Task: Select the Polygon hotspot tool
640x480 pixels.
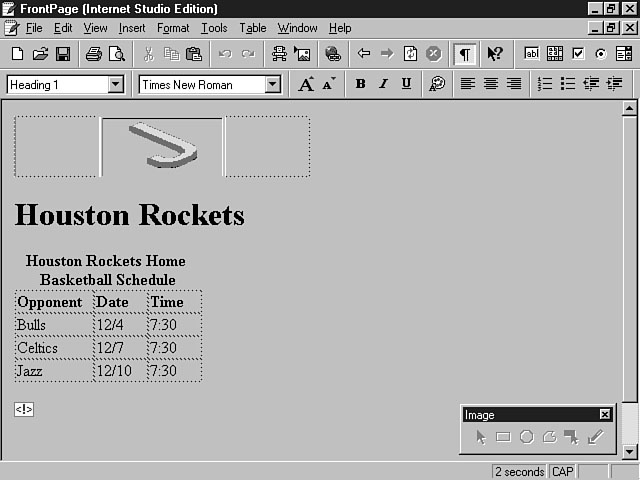Action: click(549, 437)
